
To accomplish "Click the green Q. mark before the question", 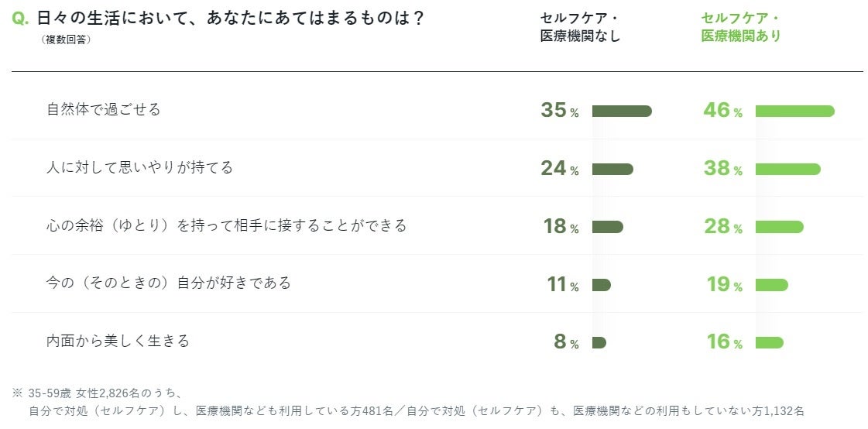I will (x=21, y=19).
